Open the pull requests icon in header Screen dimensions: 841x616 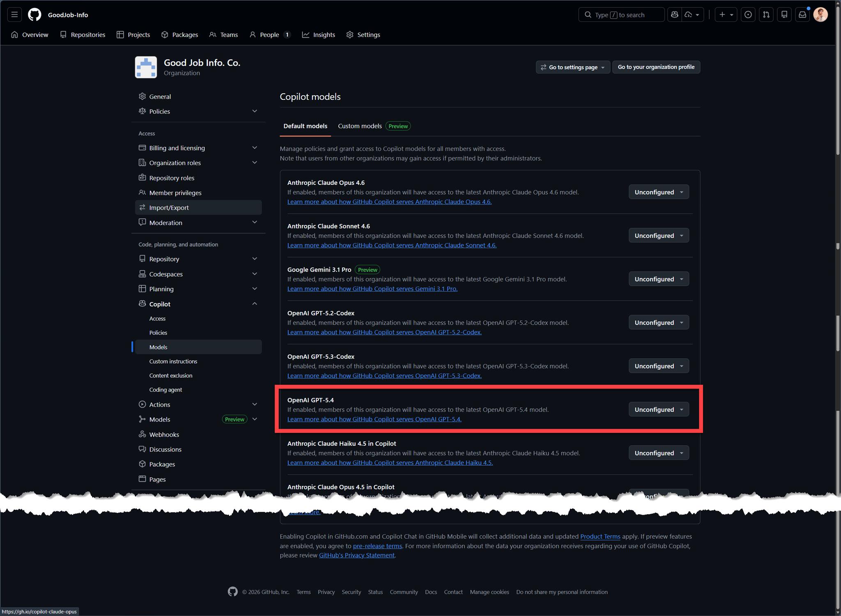click(766, 15)
